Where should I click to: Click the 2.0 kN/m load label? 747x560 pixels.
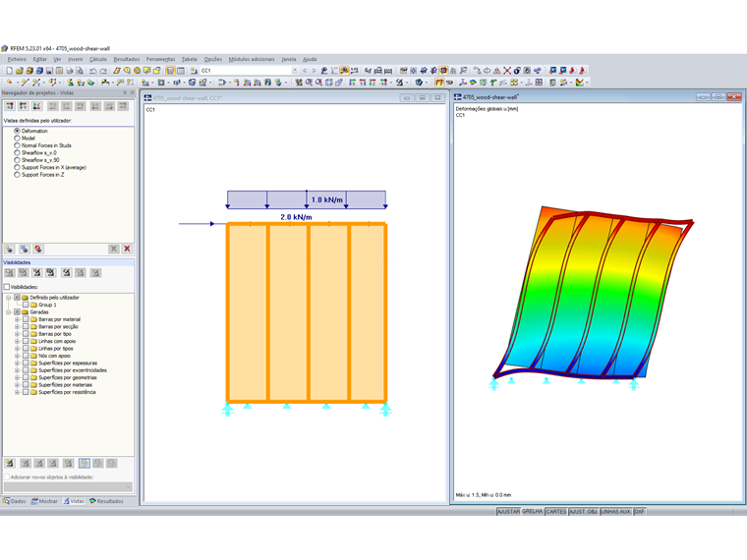[296, 217]
